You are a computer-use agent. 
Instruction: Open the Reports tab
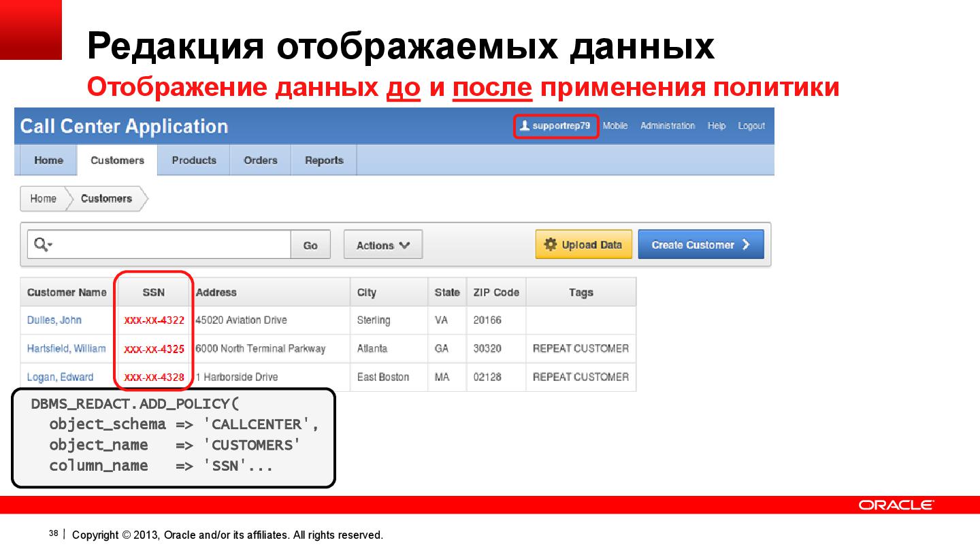pos(324,160)
